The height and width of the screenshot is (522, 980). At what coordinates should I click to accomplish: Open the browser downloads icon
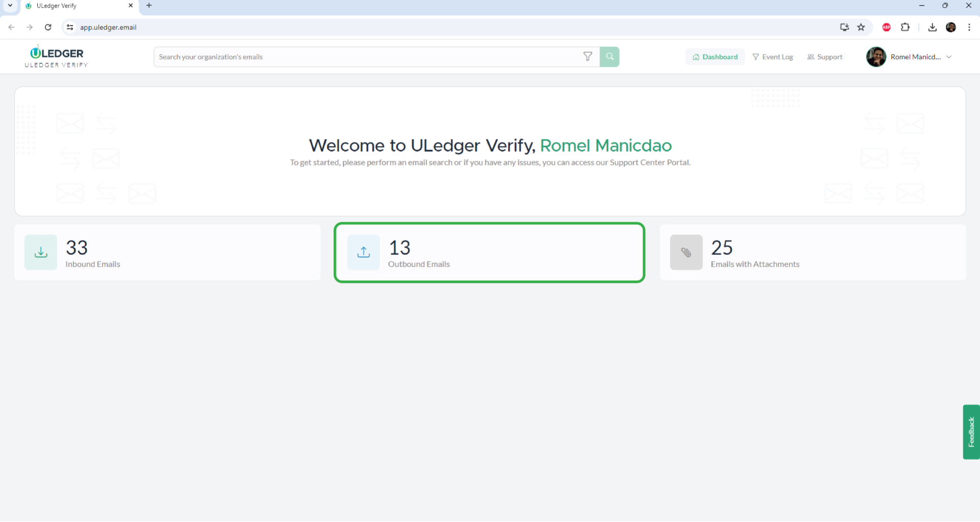[933, 28]
